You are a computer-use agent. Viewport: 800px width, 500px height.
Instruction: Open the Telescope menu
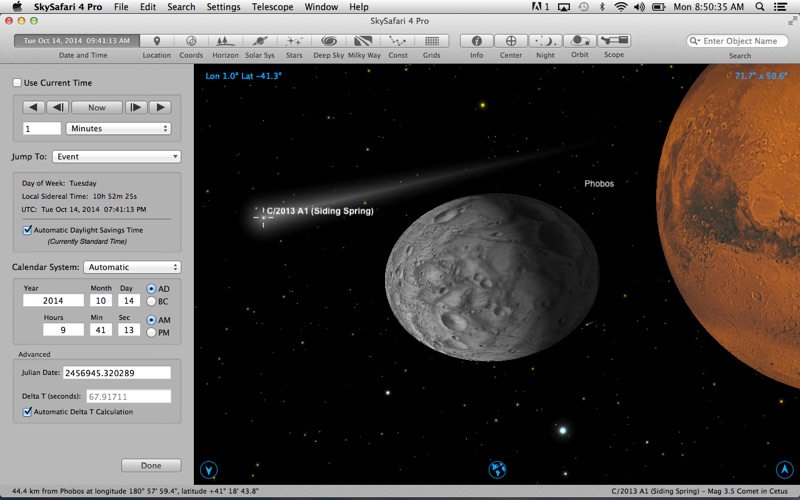click(x=272, y=7)
